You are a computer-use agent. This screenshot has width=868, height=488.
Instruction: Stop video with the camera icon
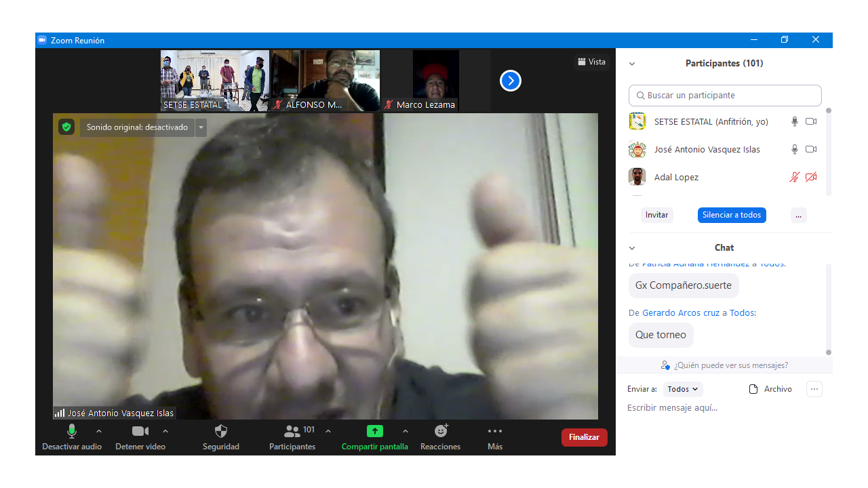(x=140, y=431)
